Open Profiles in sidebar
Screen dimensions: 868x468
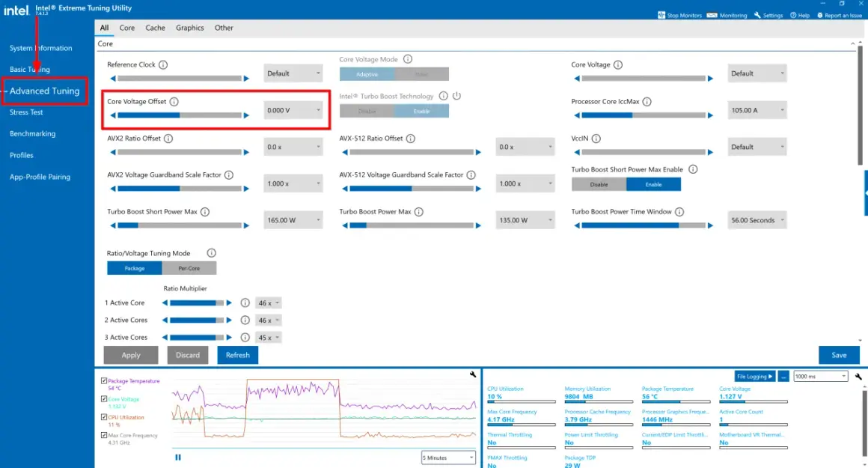pos(21,156)
